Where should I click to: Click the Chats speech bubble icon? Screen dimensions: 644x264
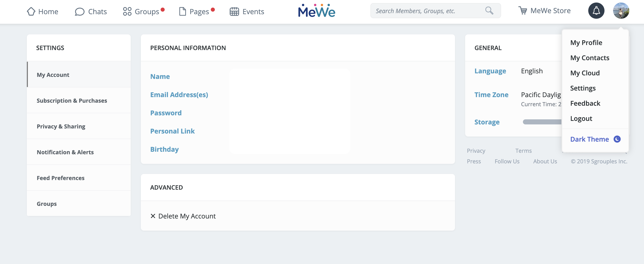pyautogui.click(x=80, y=12)
